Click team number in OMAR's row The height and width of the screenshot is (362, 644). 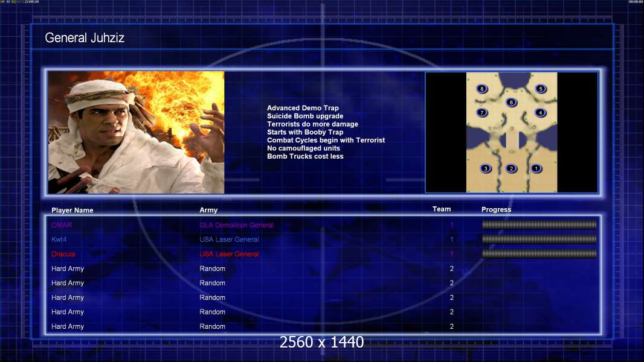[451, 225]
